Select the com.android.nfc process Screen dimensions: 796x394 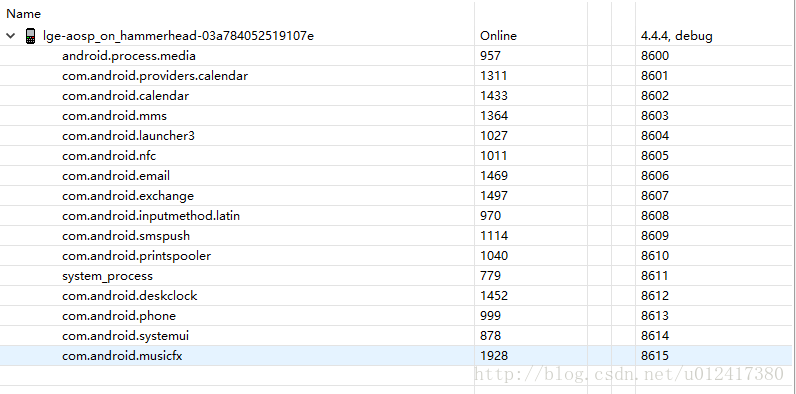click(x=109, y=156)
